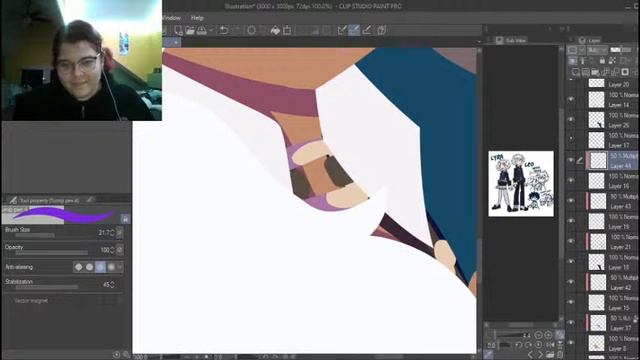Adjust Brush Size value stepper arrows
This screenshot has height=360, width=640.
(112, 233)
